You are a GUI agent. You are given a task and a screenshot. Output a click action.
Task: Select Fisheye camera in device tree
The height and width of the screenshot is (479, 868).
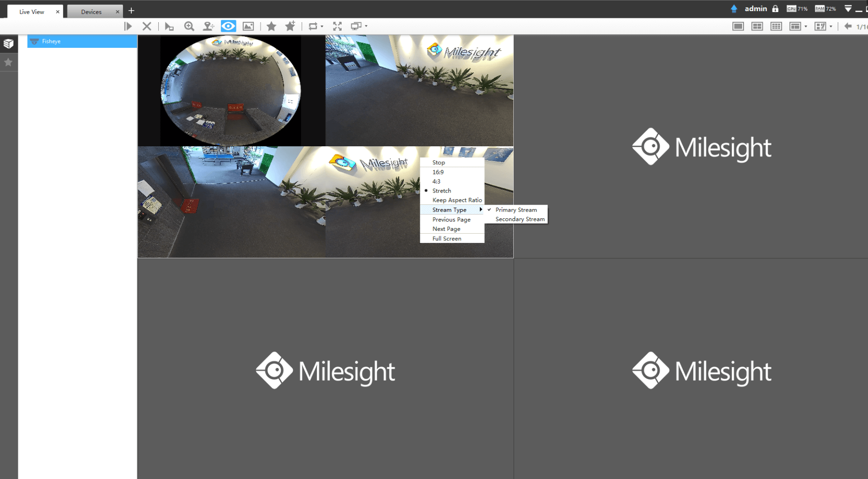point(82,42)
